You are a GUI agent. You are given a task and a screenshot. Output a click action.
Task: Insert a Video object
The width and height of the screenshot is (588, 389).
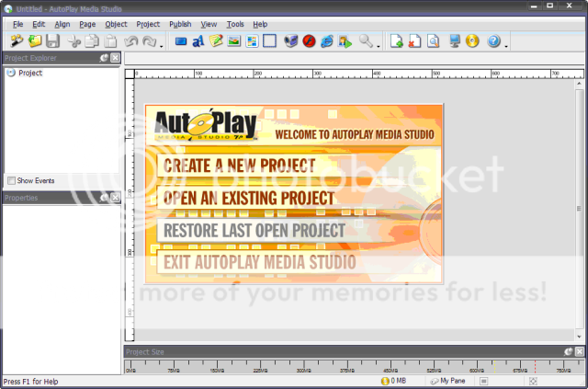click(x=290, y=41)
